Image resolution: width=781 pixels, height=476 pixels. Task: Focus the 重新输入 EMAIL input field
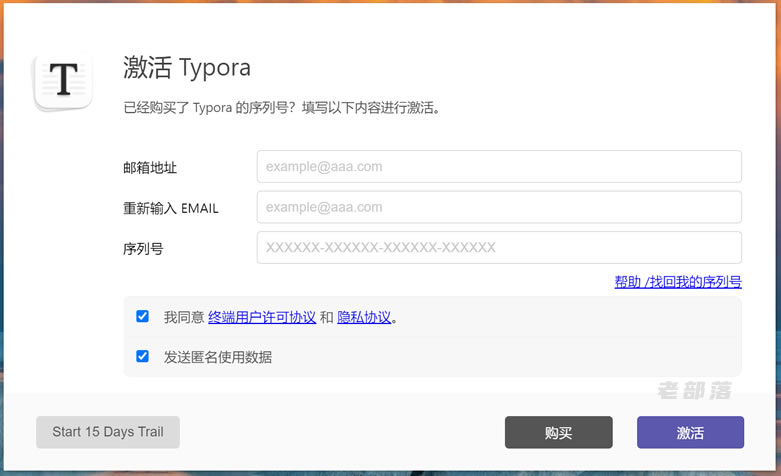(x=499, y=207)
